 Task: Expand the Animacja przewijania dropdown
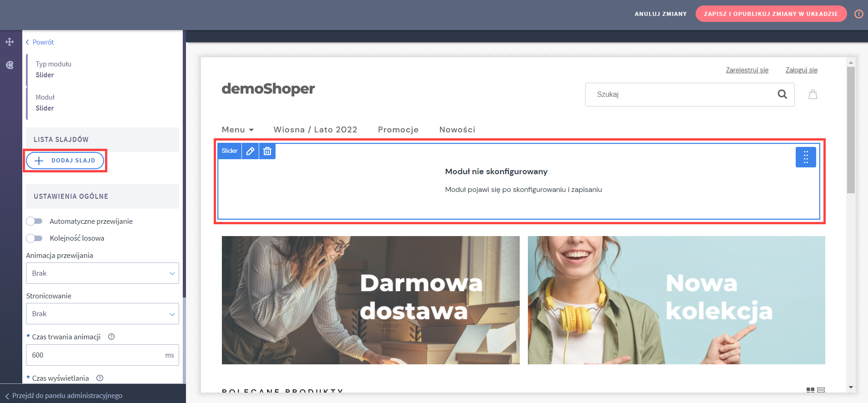pyautogui.click(x=102, y=273)
